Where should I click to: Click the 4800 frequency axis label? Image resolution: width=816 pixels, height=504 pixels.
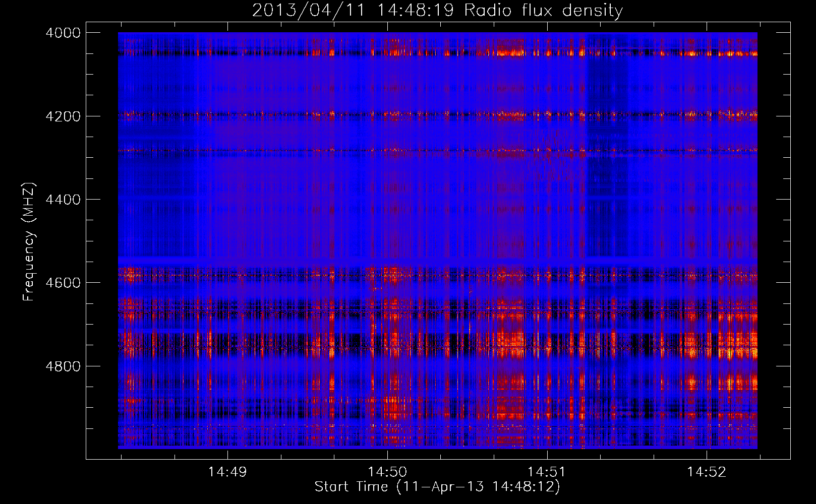[x=63, y=366]
